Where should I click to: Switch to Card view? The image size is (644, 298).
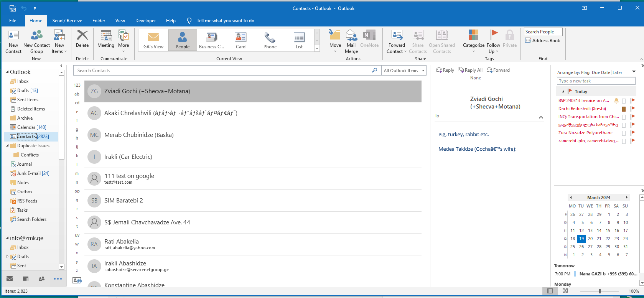point(240,40)
